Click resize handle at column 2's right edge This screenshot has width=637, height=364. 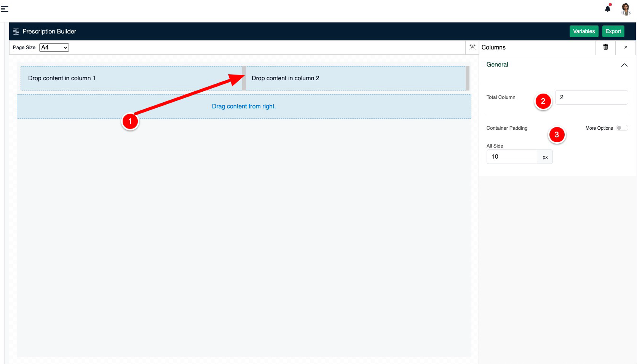[x=467, y=78]
